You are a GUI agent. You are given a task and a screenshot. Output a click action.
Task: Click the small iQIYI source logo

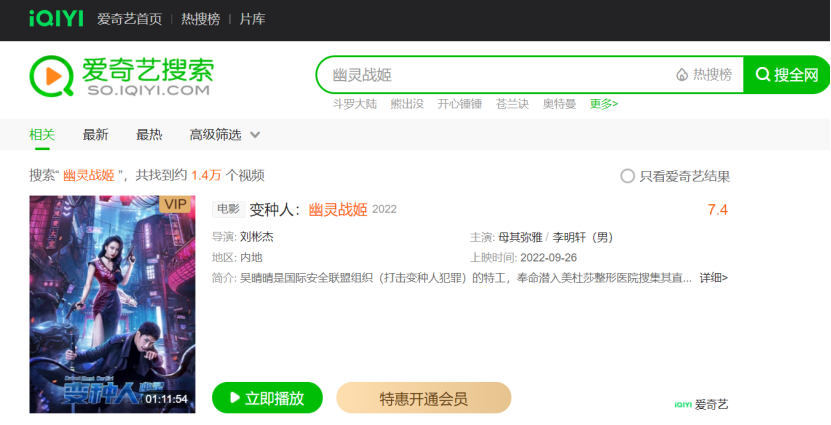coord(683,404)
